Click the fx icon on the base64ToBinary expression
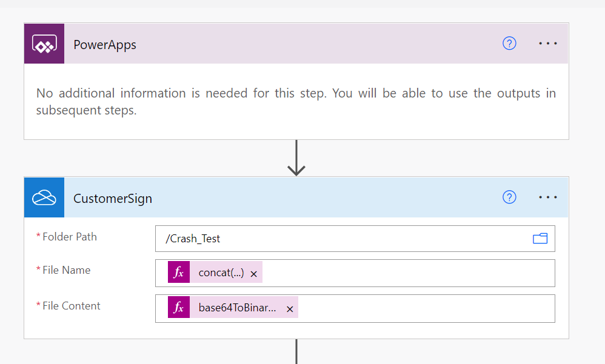This screenshot has height=364, width=605. 179,307
